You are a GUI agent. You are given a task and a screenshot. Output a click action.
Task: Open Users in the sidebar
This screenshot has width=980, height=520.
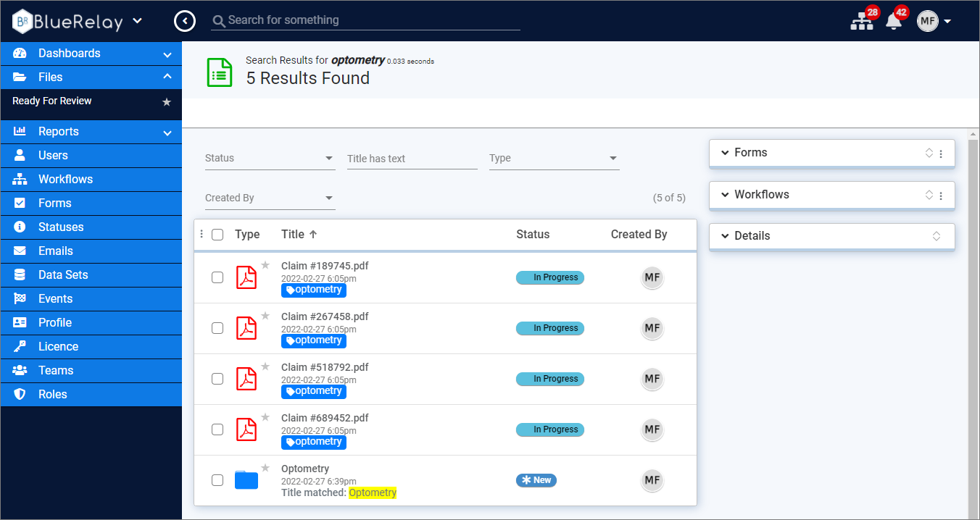click(91, 155)
